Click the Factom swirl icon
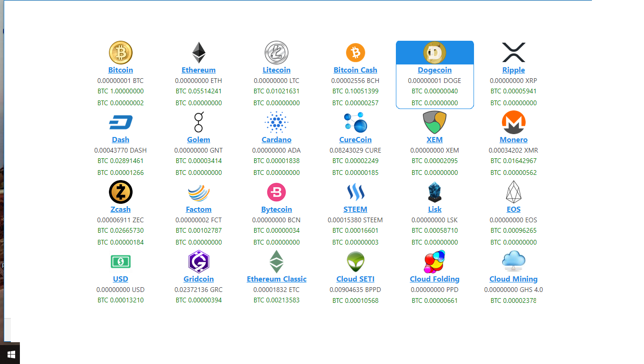Screen dimensions: 644x364 (x=198, y=192)
